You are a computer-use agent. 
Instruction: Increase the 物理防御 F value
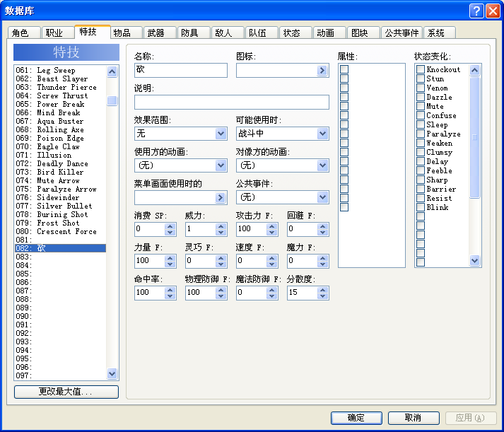[x=221, y=290]
